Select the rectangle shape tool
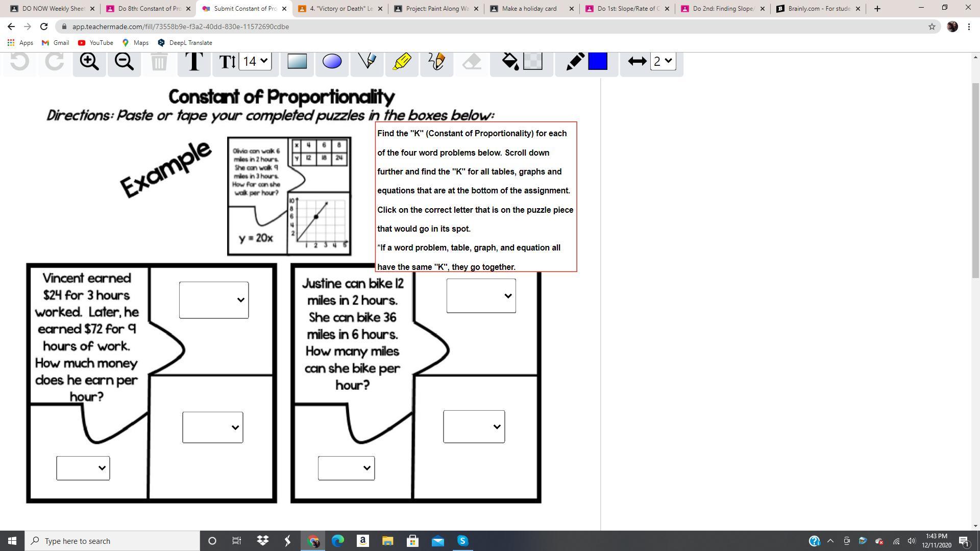980x551 pixels. pos(297,62)
